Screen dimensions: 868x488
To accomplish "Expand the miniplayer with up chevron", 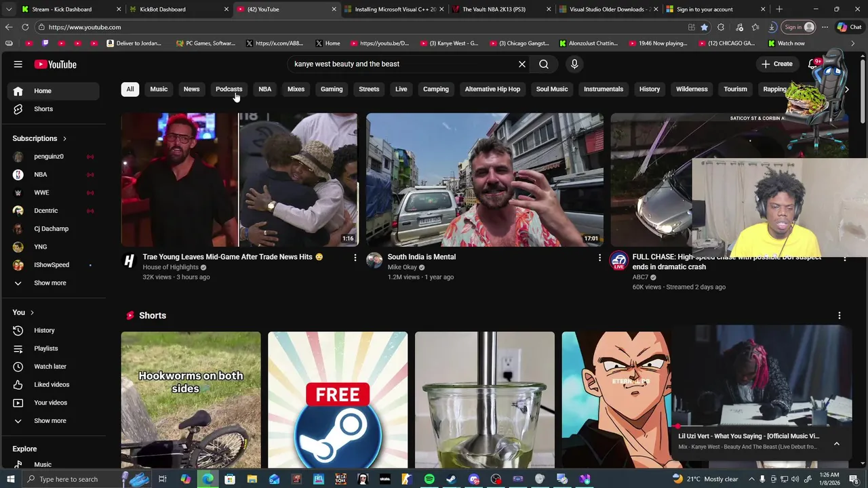I will click(x=837, y=443).
